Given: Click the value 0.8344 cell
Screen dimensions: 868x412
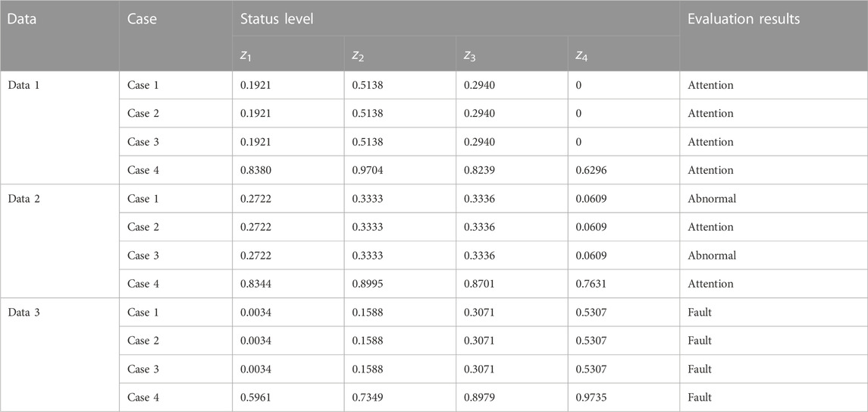Looking at the screenshot, I should [288, 284].
